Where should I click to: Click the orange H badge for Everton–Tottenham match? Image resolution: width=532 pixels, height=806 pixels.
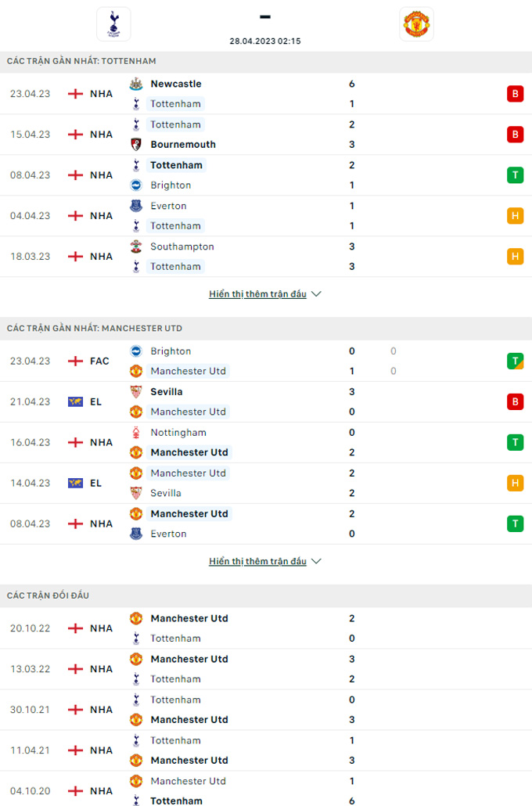(515, 216)
